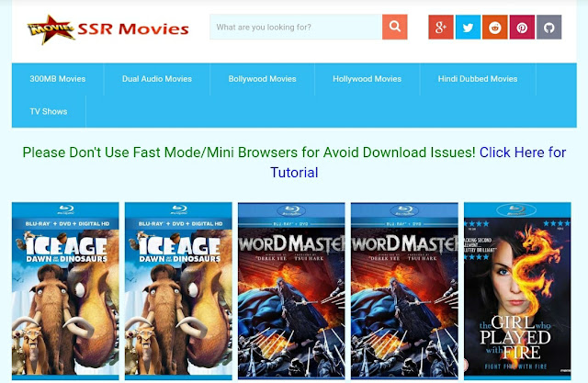This screenshot has width=588, height=383.
Task: Open The Girl Who Played with Fire poster
Action: [517, 291]
